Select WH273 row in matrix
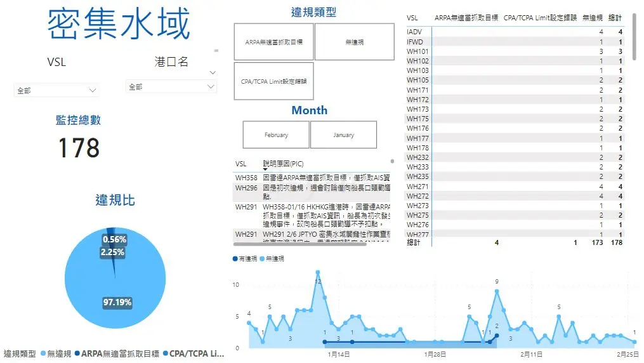Viewport: 644px width, 363px height. point(515,206)
